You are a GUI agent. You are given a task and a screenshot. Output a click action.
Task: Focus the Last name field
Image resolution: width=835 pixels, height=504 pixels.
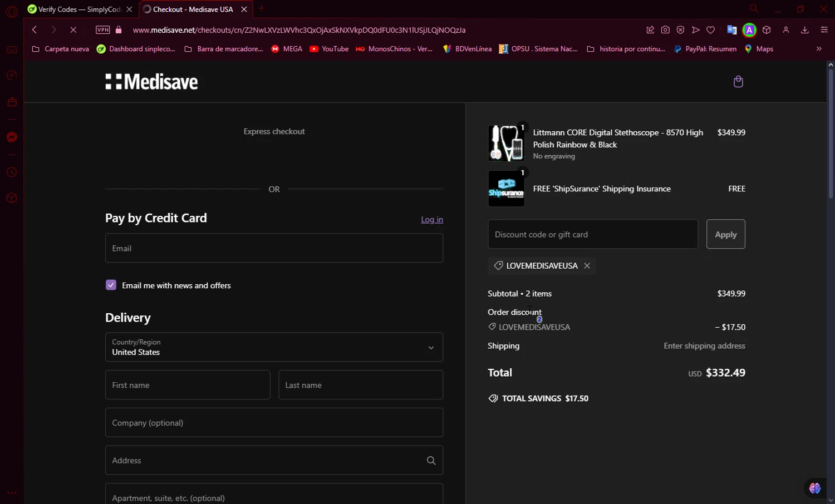[361, 385]
